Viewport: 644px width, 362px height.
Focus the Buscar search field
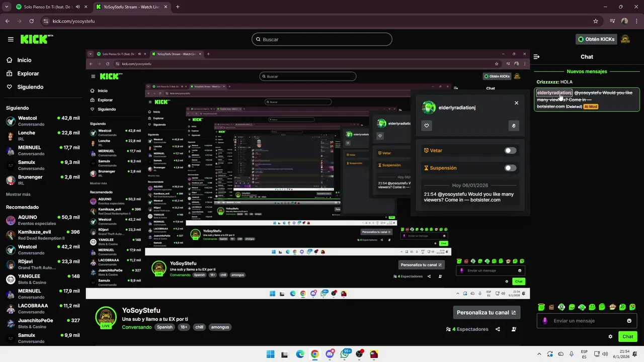click(322, 39)
